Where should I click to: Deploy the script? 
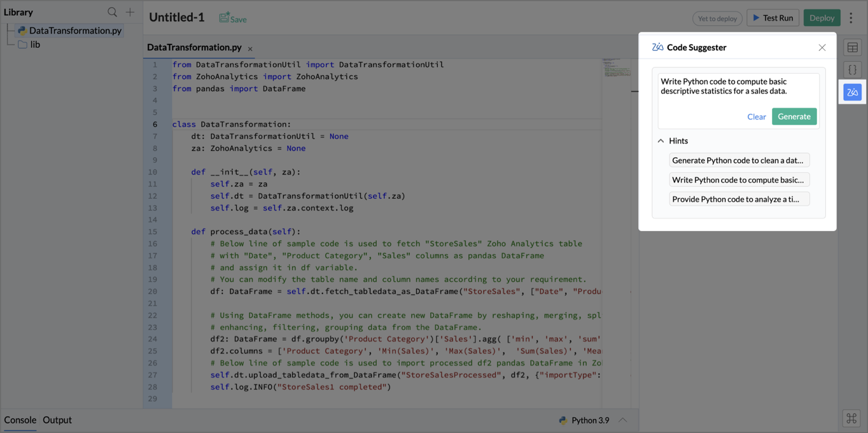pyautogui.click(x=822, y=18)
